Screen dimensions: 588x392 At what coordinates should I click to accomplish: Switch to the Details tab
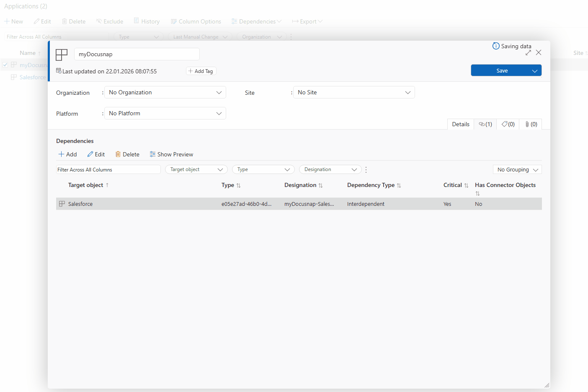coord(461,124)
